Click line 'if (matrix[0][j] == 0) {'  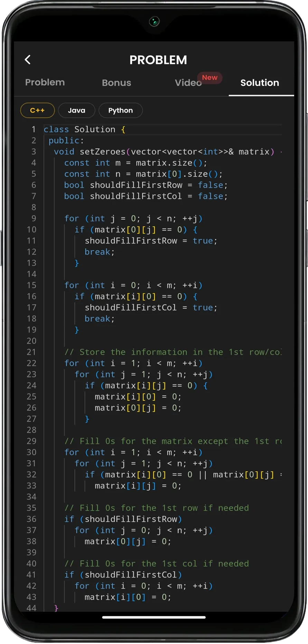(136, 229)
